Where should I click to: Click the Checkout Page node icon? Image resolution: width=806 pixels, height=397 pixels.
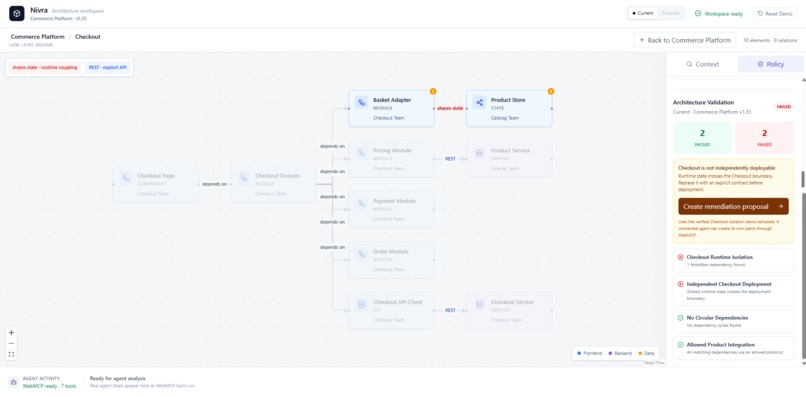(125, 178)
